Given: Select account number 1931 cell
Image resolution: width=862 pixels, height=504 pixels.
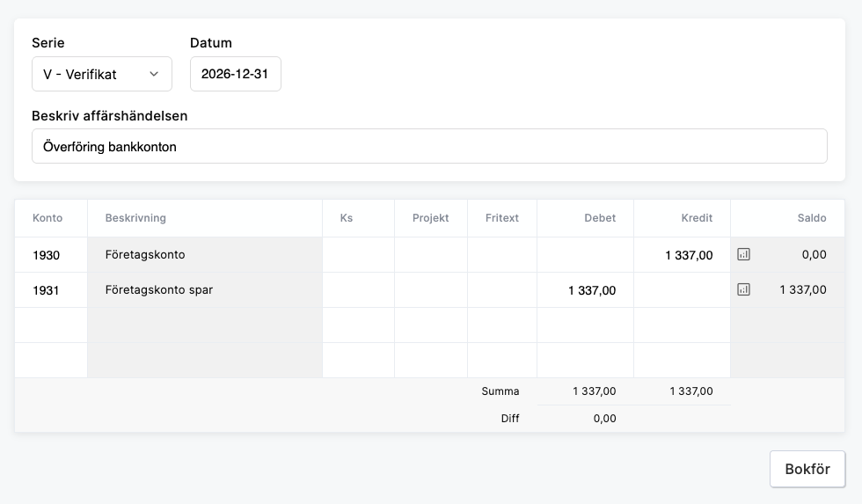Looking at the screenshot, I should point(51,289).
